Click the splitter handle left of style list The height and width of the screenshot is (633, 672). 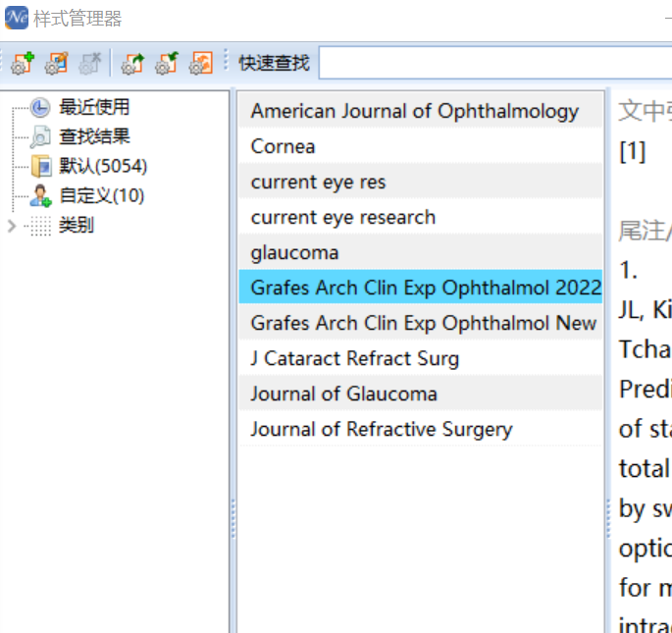click(x=233, y=518)
